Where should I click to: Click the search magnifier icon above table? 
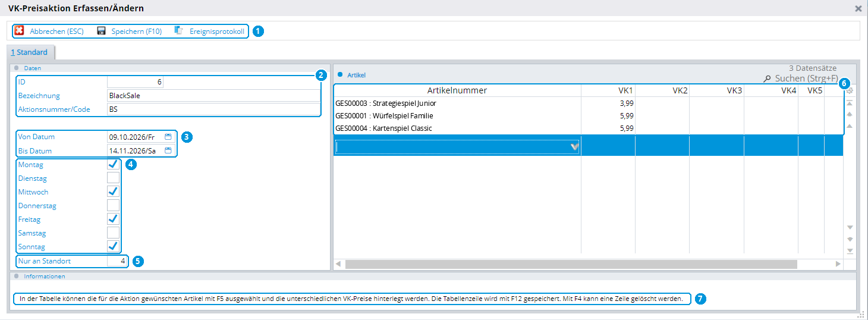(x=768, y=79)
